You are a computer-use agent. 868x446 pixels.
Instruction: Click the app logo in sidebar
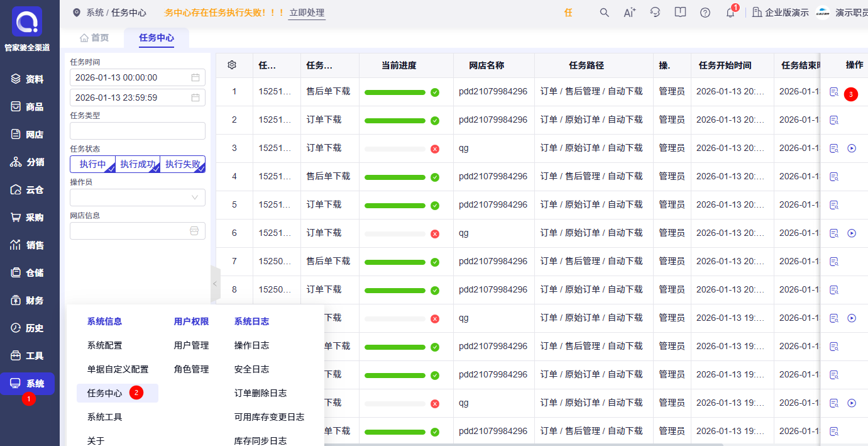click(x=27, y=21)
